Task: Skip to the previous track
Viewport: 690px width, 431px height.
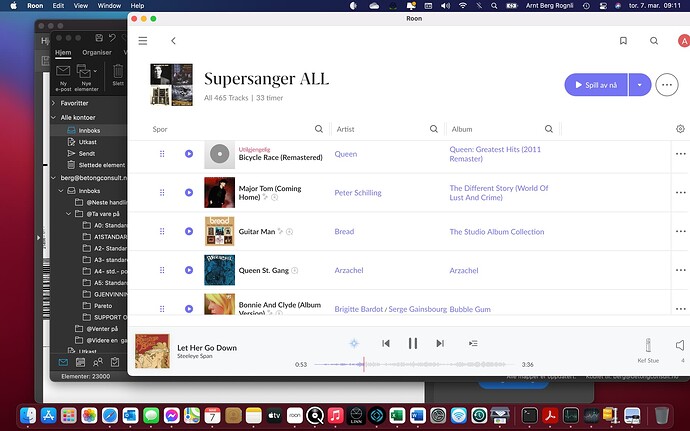Action: click(386, 343)
